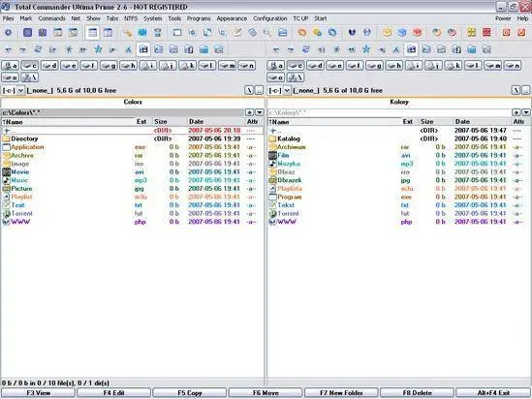
Task: Open the left panel drive dropdown showing [-c-]
Action: (13, 90)
